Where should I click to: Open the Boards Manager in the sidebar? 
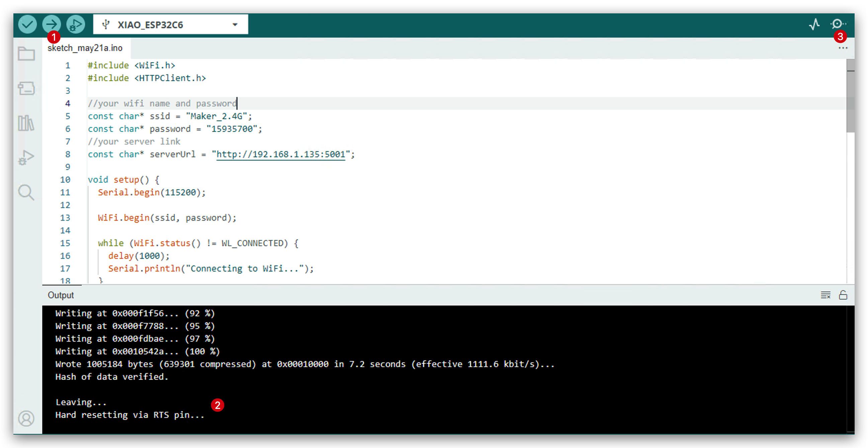pyautogui.click(x=26, y=89)
